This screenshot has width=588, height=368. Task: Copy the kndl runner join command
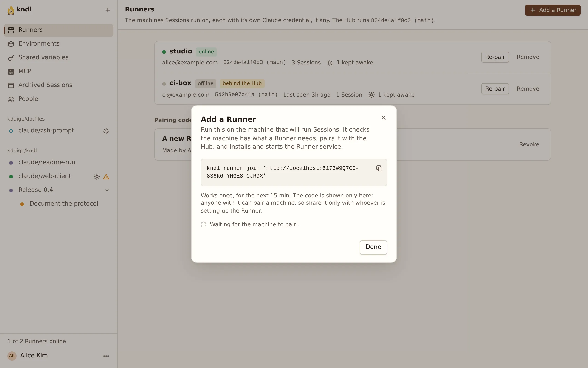click(x=379, y=168)
